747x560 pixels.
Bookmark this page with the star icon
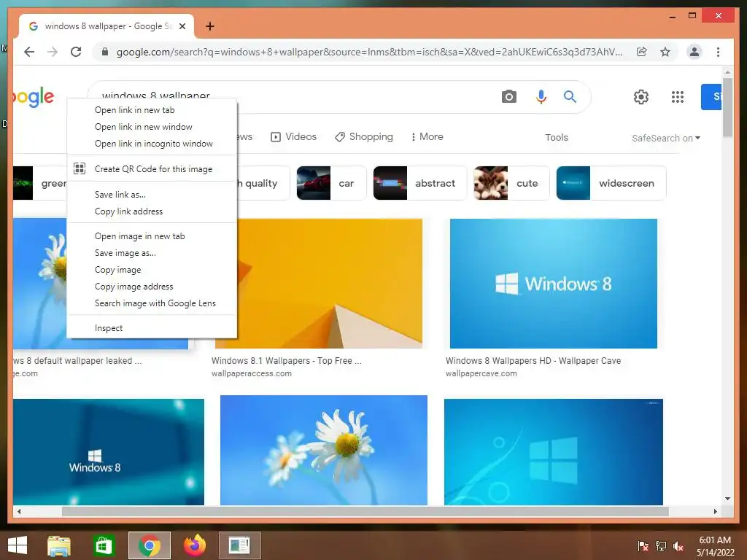point(665,52)
